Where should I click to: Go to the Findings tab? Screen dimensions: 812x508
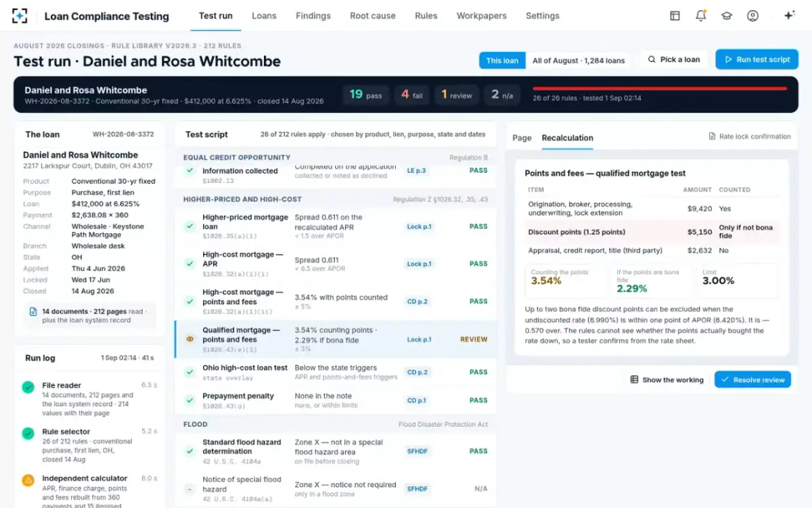pyautogui.click(x=313, y=16)
